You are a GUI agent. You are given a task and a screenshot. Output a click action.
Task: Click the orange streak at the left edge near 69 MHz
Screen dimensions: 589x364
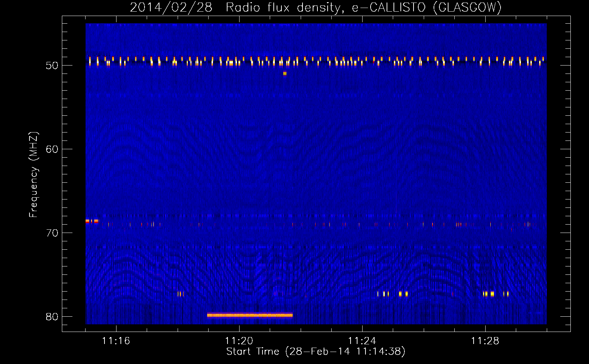[x=92, y=221]
